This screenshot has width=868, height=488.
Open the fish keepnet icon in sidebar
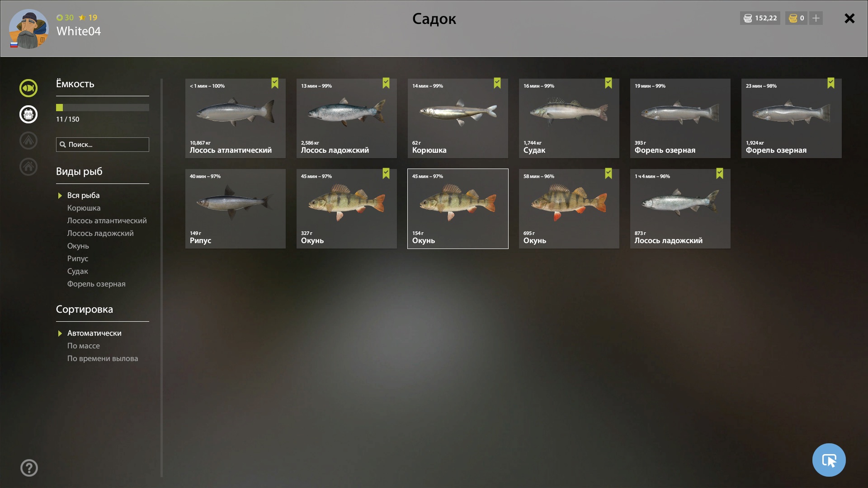(x=28, y=88)
